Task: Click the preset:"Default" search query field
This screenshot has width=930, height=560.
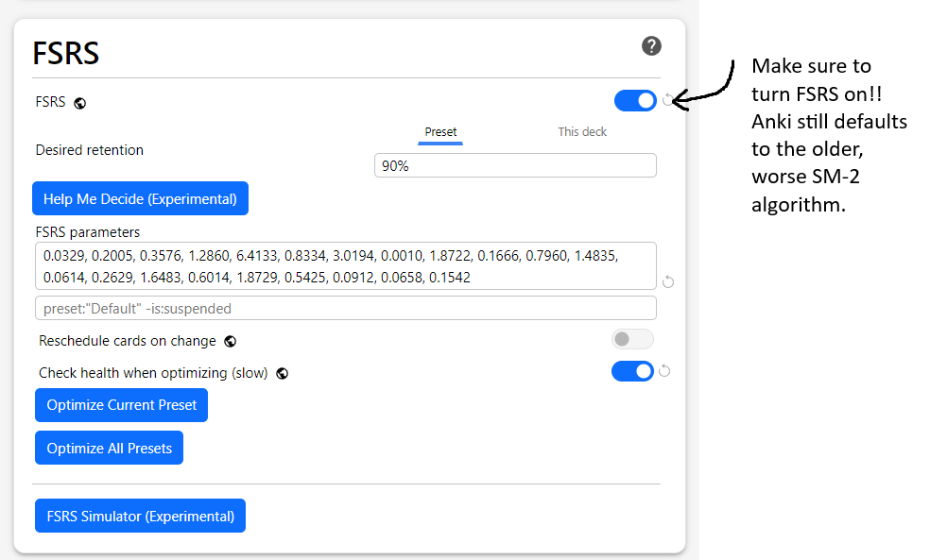Action: (x=345, y=308)
